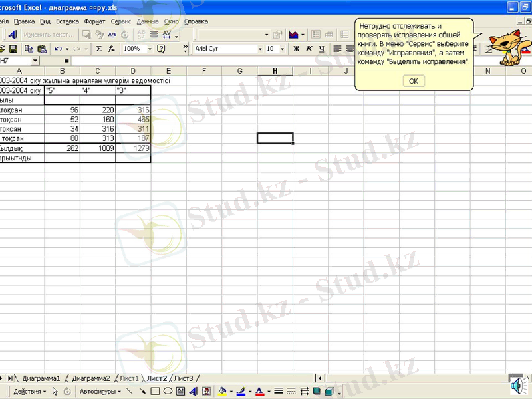532x399 pixels.
Task: Open the font size 10 dropdown
Action: pyautogui.click(x=282, y=49)
